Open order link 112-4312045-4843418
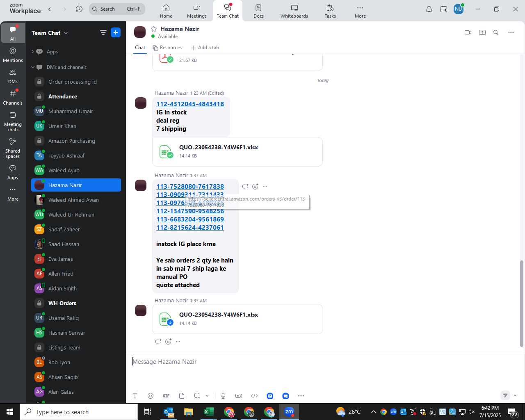Image resolution: width=525 pixels, height=420 pixels. click(190, 104)
